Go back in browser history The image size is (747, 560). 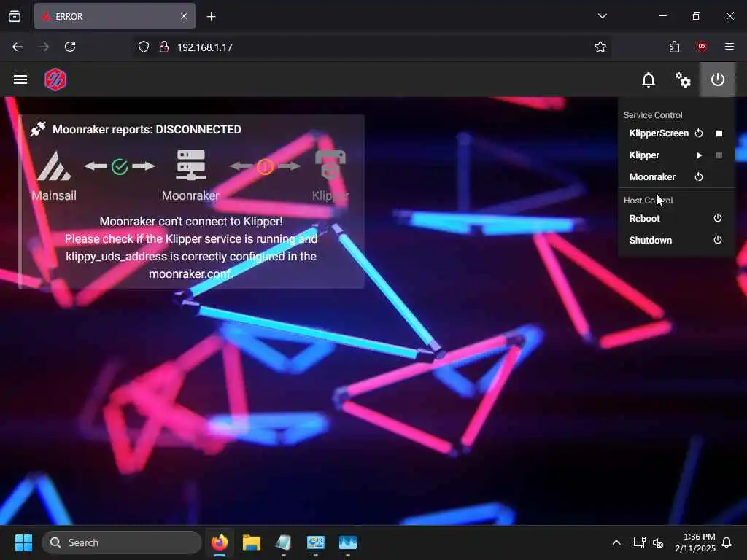tap(18, 47)
